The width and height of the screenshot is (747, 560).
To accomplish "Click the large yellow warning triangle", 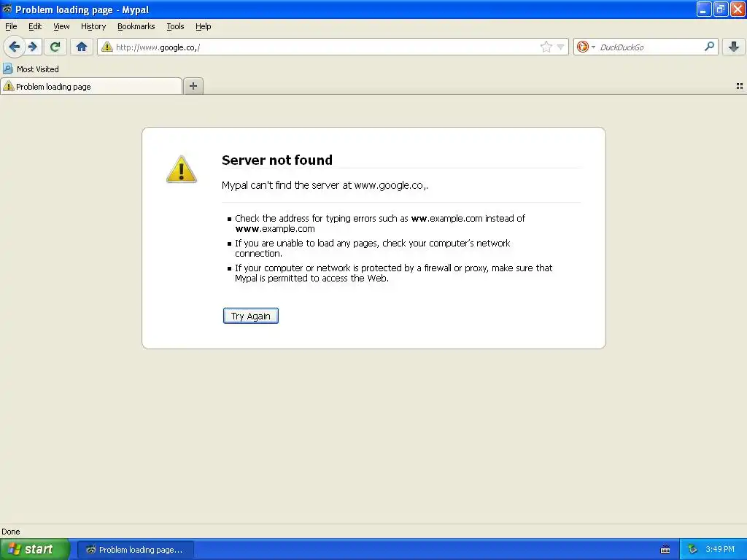I will click(x=181, y=169).
